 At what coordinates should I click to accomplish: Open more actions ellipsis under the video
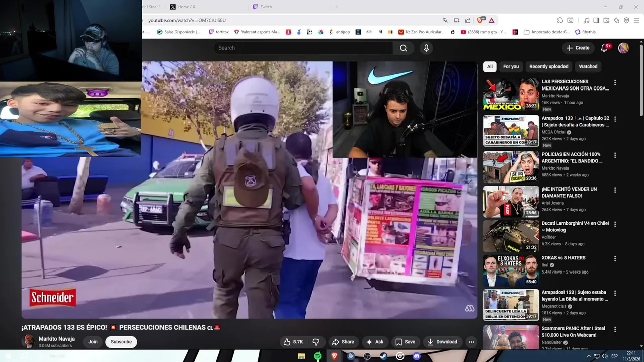(x=471, y=342)
